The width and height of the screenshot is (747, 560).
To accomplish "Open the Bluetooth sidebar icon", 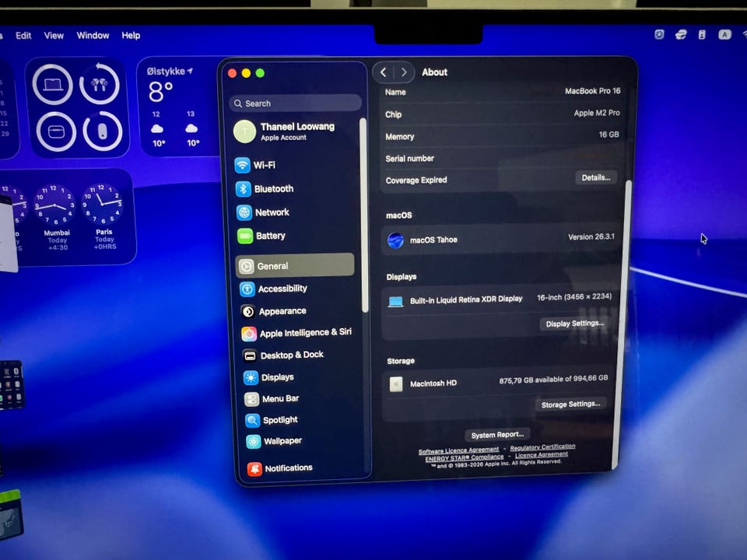I will [x=244, y=189].
